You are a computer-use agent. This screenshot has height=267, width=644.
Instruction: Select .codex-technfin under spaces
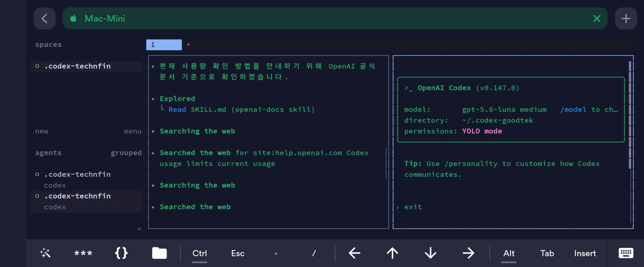86,66
